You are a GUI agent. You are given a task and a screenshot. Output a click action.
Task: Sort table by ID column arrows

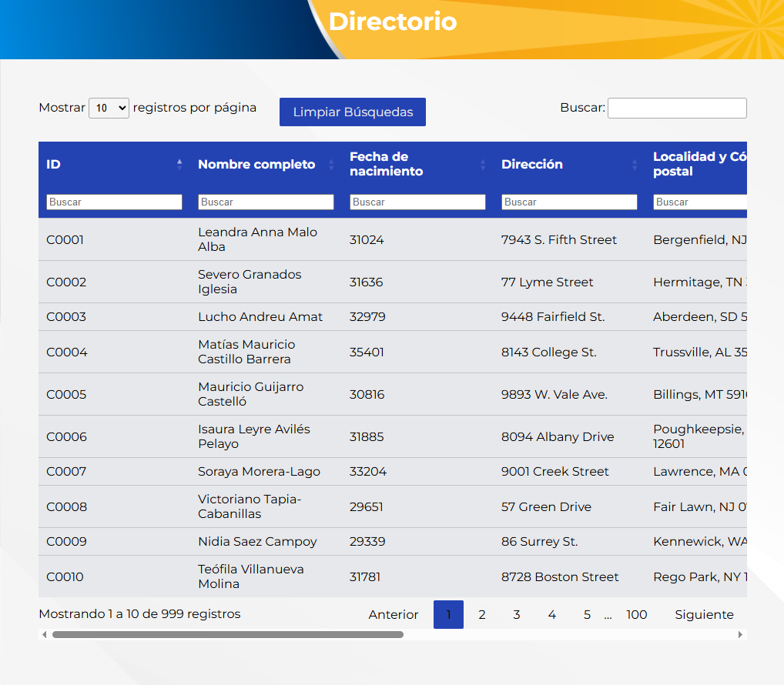pos(179,164)
